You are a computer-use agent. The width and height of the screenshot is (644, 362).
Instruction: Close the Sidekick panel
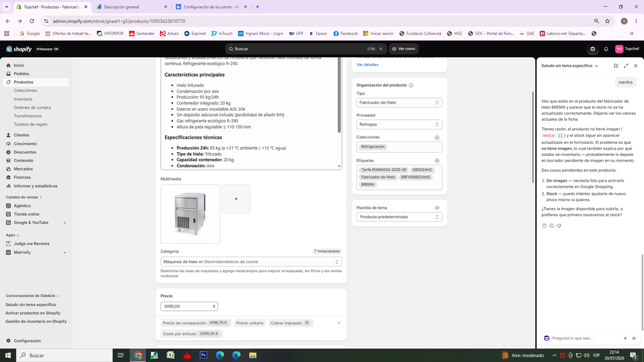[635, 65]
